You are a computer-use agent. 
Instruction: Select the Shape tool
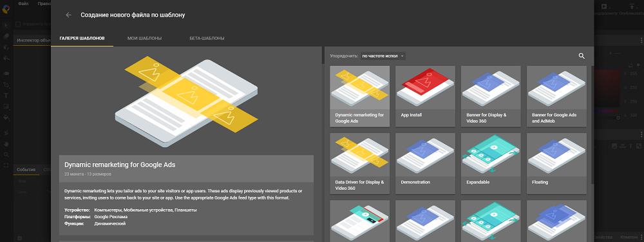(x=6, y=106)
